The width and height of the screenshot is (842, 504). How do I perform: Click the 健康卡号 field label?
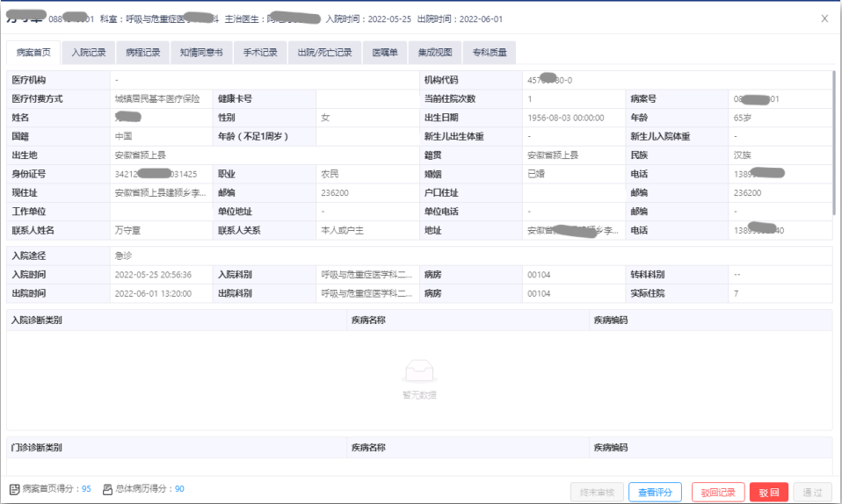235,98
